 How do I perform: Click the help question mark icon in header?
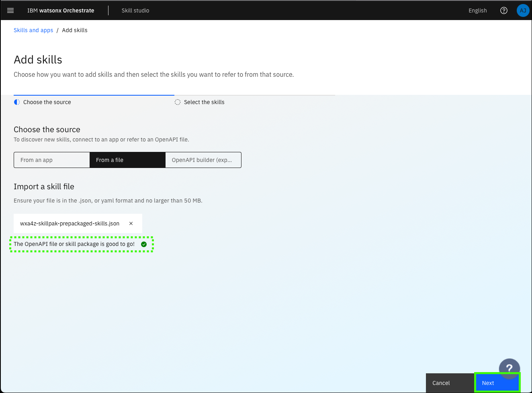[503, 10]
